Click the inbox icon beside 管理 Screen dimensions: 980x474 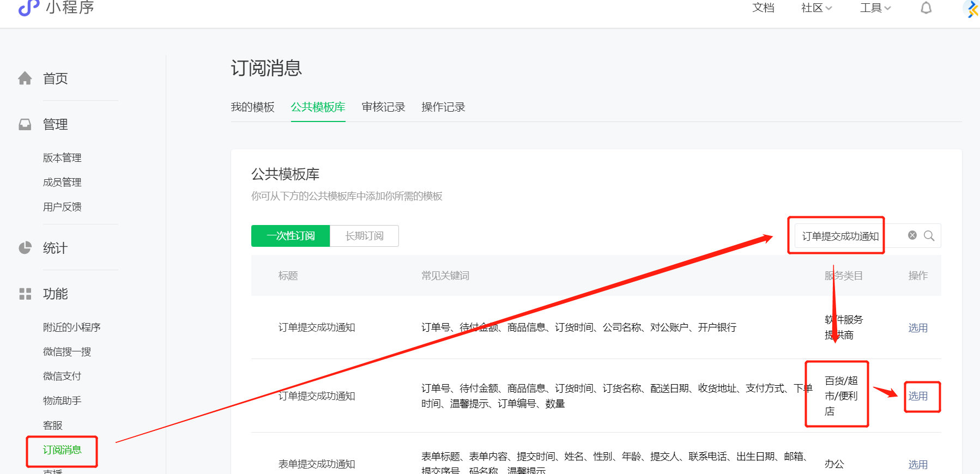(x=25, y=124)
